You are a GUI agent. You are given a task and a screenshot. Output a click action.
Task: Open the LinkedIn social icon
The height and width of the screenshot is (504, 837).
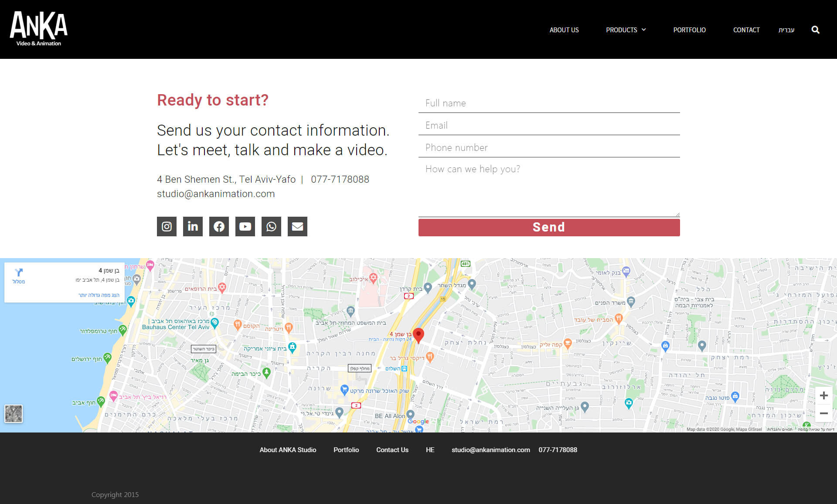(193, 226)
